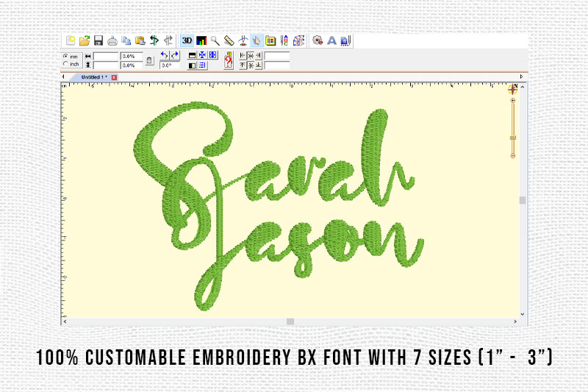Click the fan-shaped transform design icon
This screenshot has height=392, width=588.
click(x=298, y=40)
